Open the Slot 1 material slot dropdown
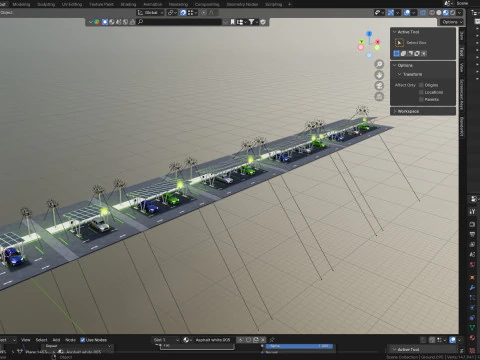The image size is (480, 360). click(x=166, y=340)
